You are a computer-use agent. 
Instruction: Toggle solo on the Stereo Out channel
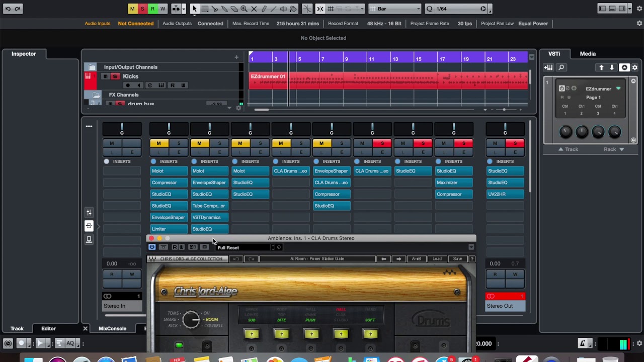pos(515,143)
